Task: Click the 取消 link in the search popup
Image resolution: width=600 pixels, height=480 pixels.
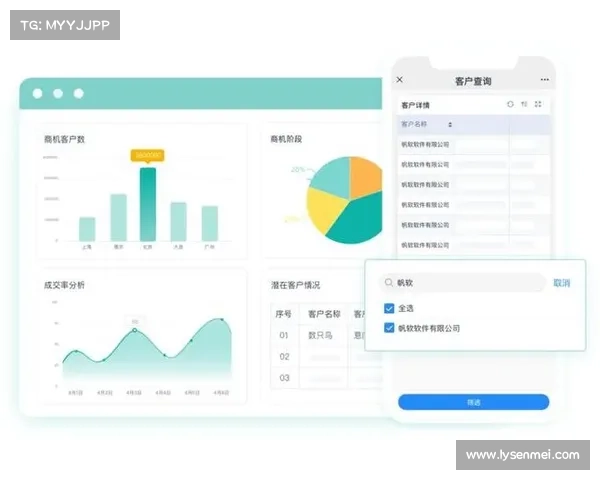Action: click(561, 283)
